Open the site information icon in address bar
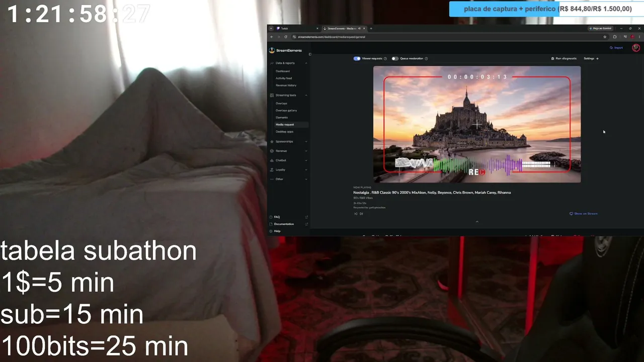The width and height of the screenshot is (644, 362). pos(294,37)
